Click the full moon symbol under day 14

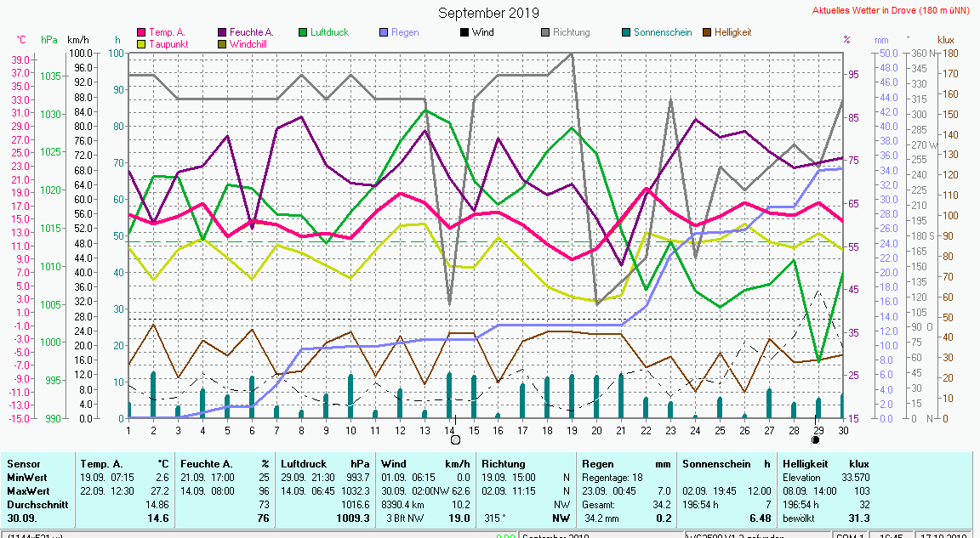[455, 440]
